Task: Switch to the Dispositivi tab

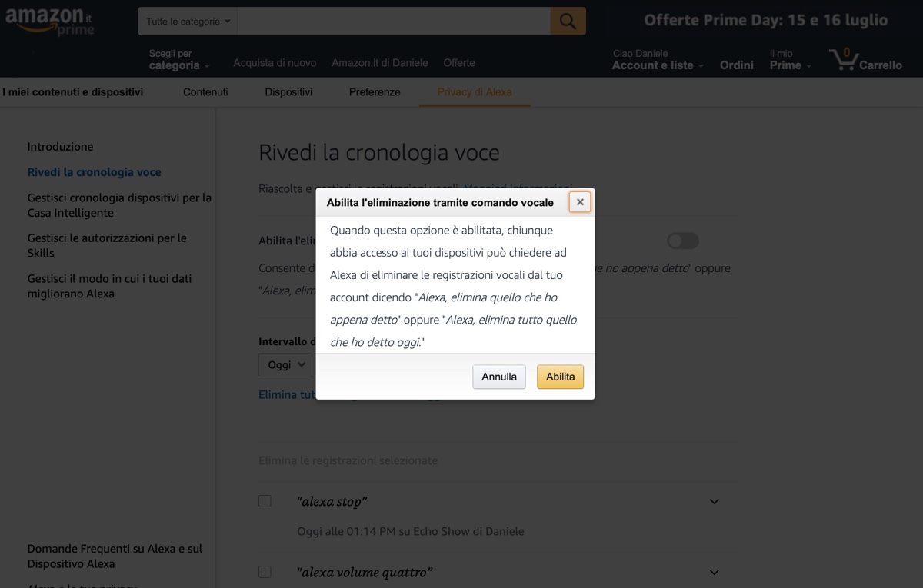Action: click(288, 92)
